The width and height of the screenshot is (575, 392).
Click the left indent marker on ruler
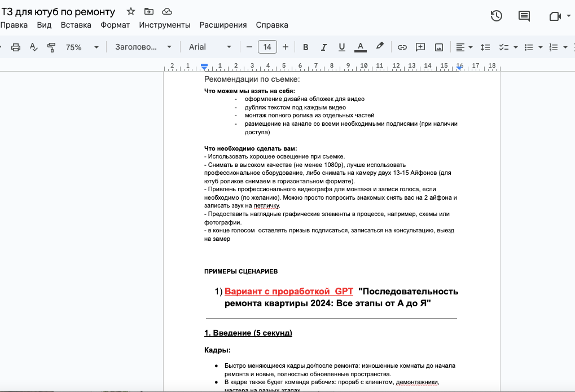[204, 67]
